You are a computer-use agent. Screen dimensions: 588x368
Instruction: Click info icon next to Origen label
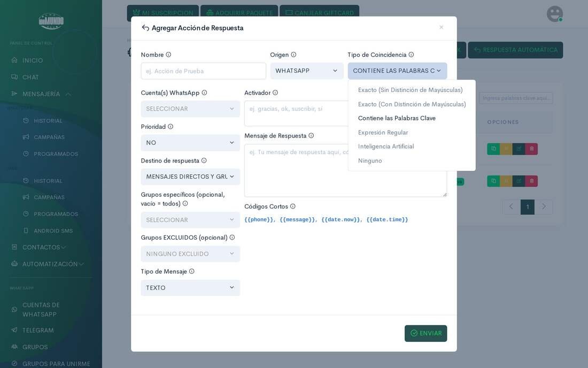coord(293,55)
